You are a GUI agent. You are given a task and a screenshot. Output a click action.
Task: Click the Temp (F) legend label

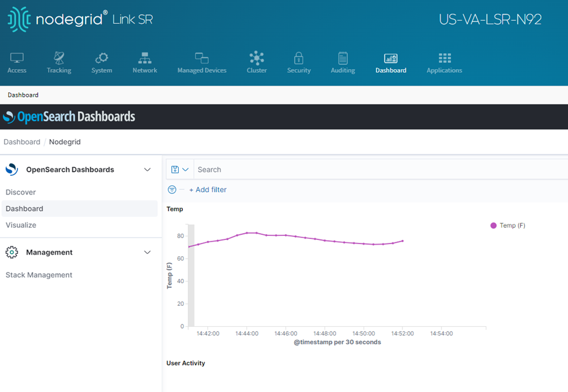[512, 225]
